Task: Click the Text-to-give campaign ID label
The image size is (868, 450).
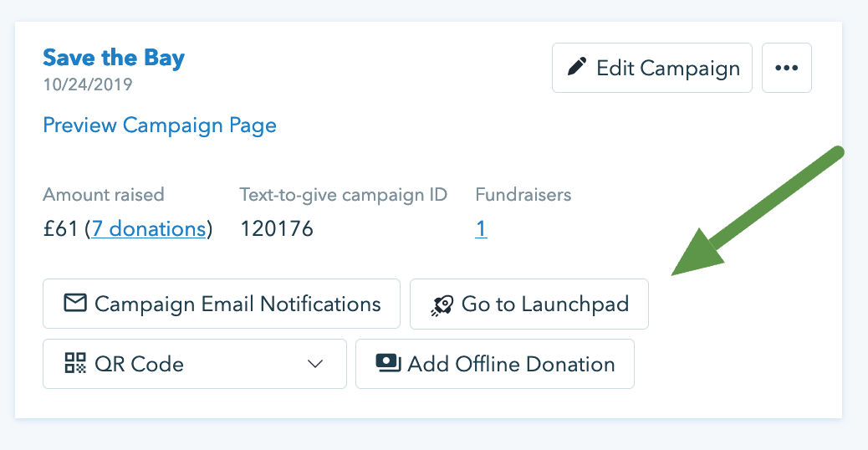Action: coord(343,195)
